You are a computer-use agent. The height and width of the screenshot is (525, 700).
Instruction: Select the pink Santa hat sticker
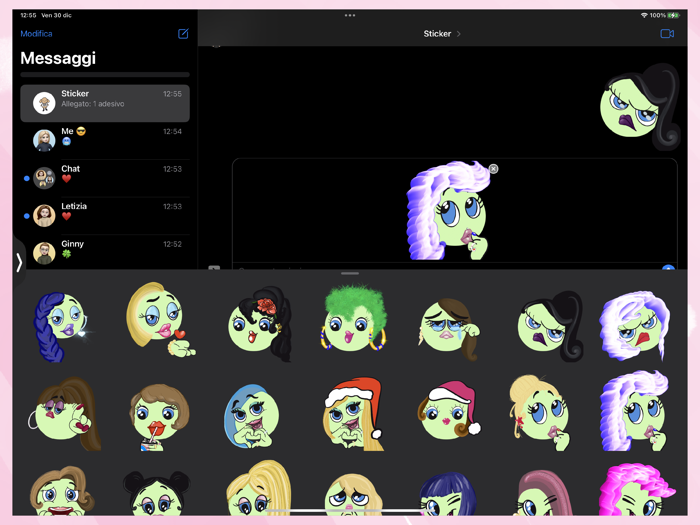tap(449, 411)
